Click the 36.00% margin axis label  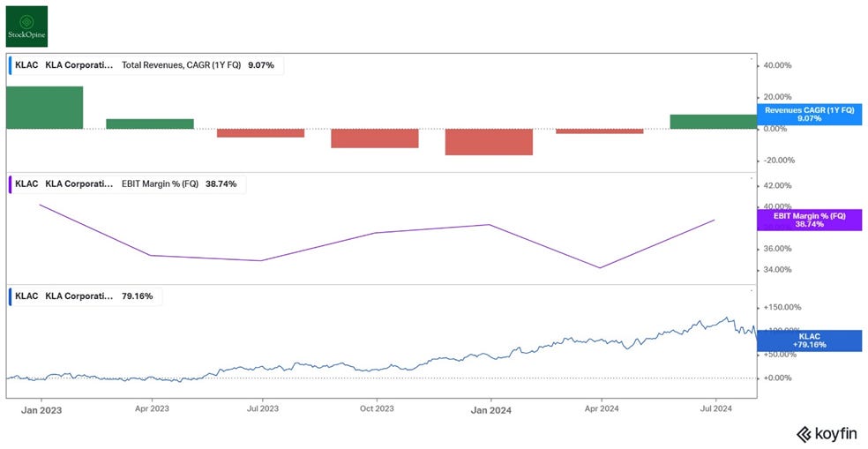point(777,249)
